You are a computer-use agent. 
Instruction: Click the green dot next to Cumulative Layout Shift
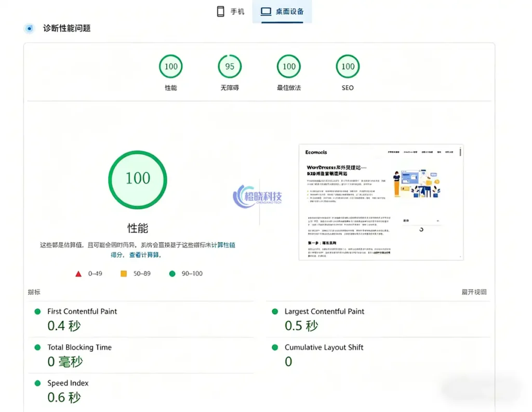pyautogui.click(x=274, y=348)
